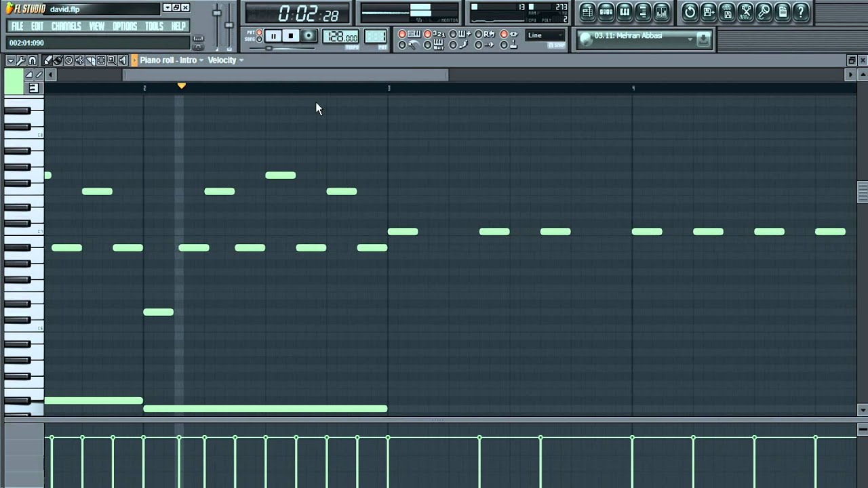Click the orange arrow before Piano roll title
Image resolution: width=868 pixels, height=488 pixels.
coord(134,60)
